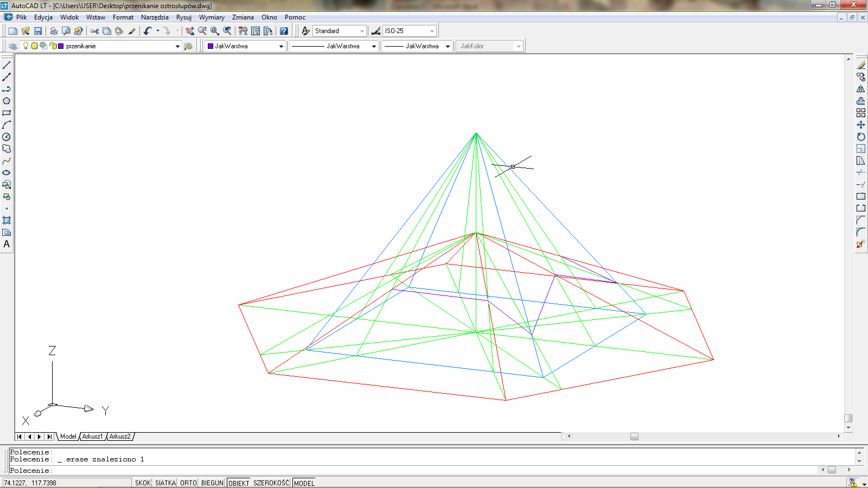Open the ISO-25 dimension style dropdown

point(432,31)
